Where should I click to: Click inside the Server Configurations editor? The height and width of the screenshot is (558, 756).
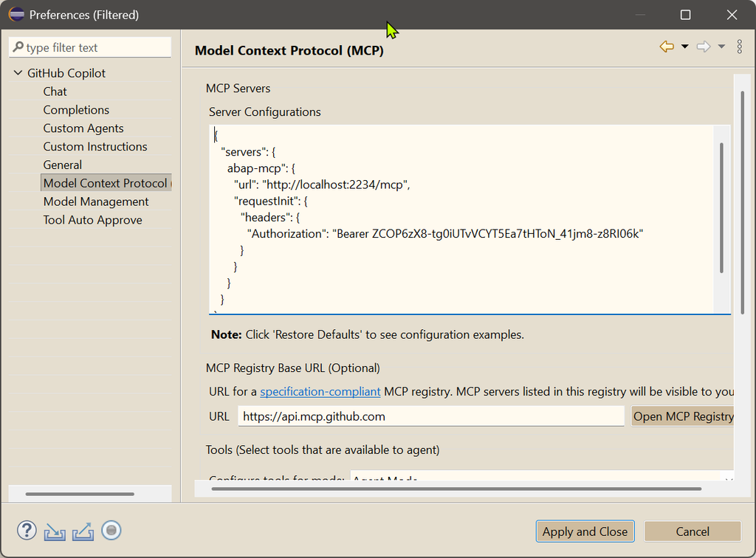coord(461,220)
